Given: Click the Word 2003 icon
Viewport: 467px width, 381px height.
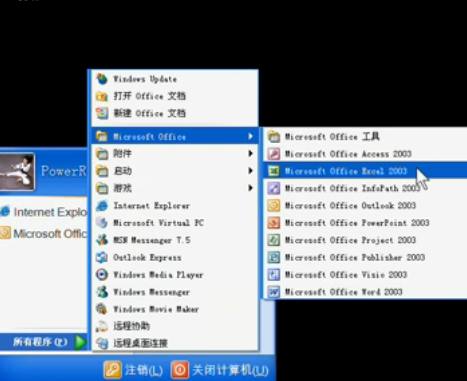Looking at the screenshot, I should (274, 292).
